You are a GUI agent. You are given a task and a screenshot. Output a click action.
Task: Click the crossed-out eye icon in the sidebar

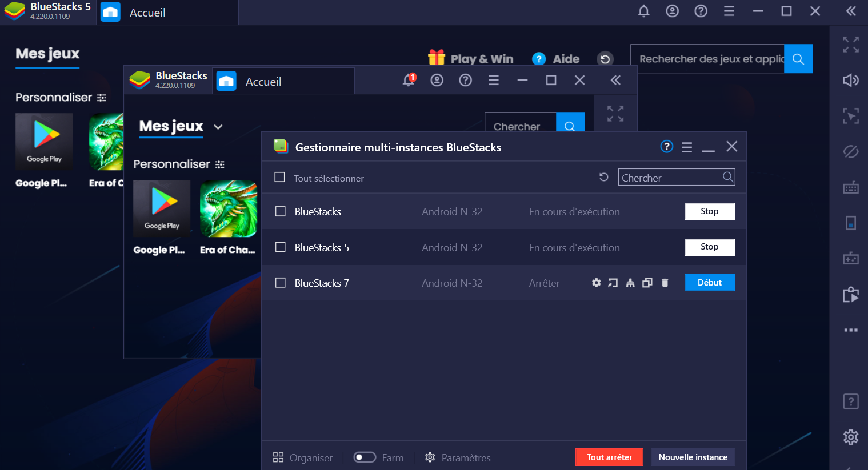click(x=851, y=151)
